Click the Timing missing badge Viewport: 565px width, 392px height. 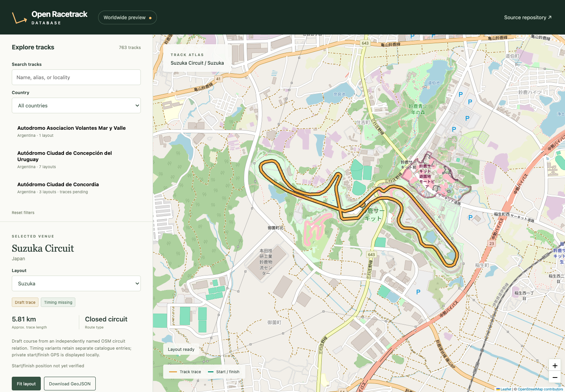(58, 302)
